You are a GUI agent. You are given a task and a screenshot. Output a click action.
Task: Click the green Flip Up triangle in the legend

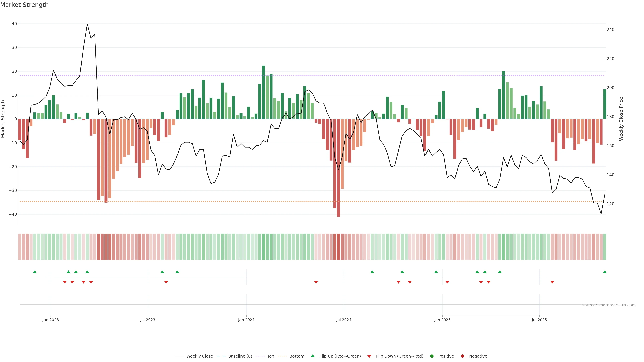(312, 356)
